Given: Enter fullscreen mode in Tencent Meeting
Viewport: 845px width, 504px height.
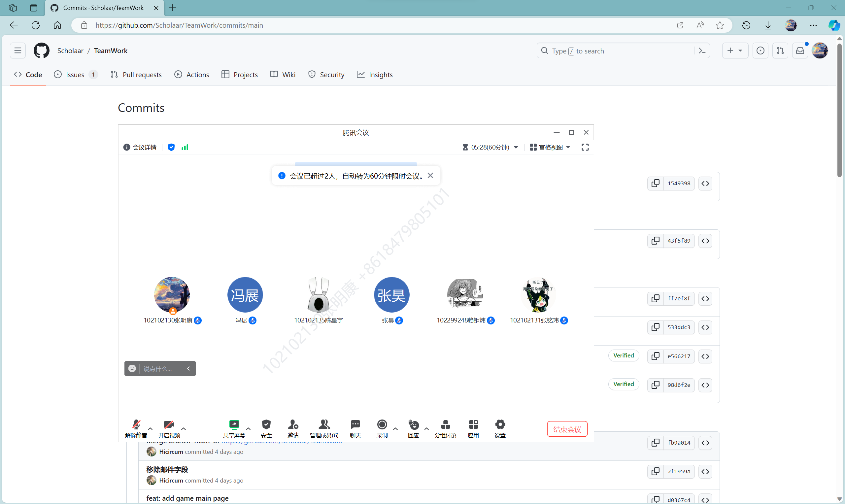Looking at the screenshot, I should click(585, 147).
